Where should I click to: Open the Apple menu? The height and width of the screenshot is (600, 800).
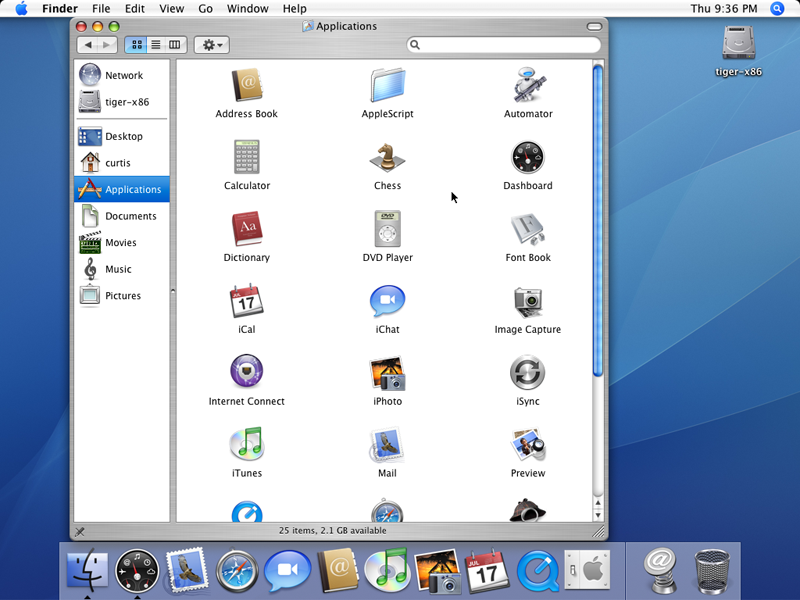(x=20, y=9)
